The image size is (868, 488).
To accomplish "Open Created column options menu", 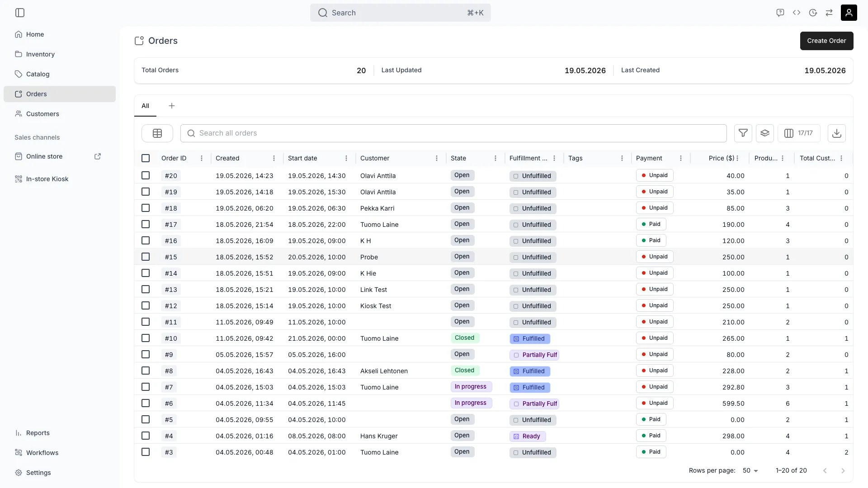I will click(274, 158).
